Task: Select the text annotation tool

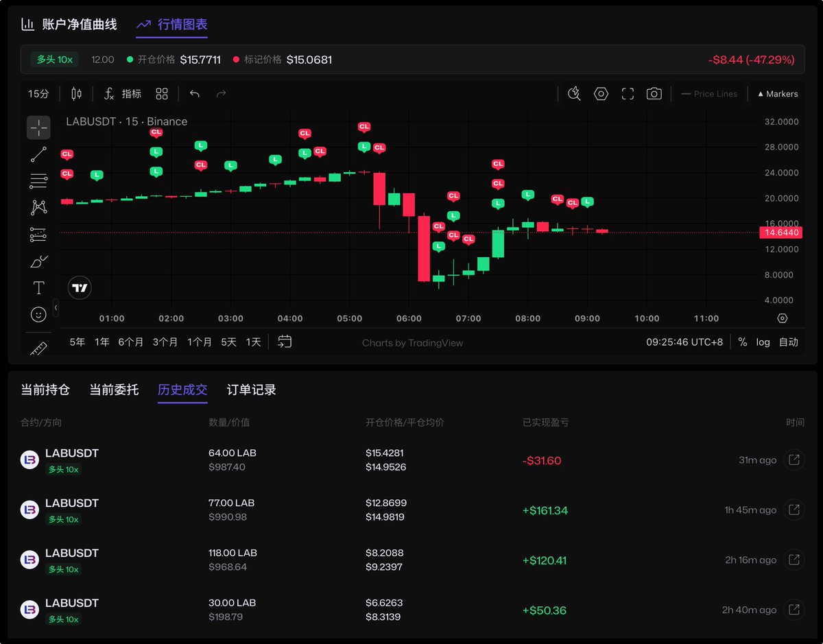Action: [x=38, y=288]
